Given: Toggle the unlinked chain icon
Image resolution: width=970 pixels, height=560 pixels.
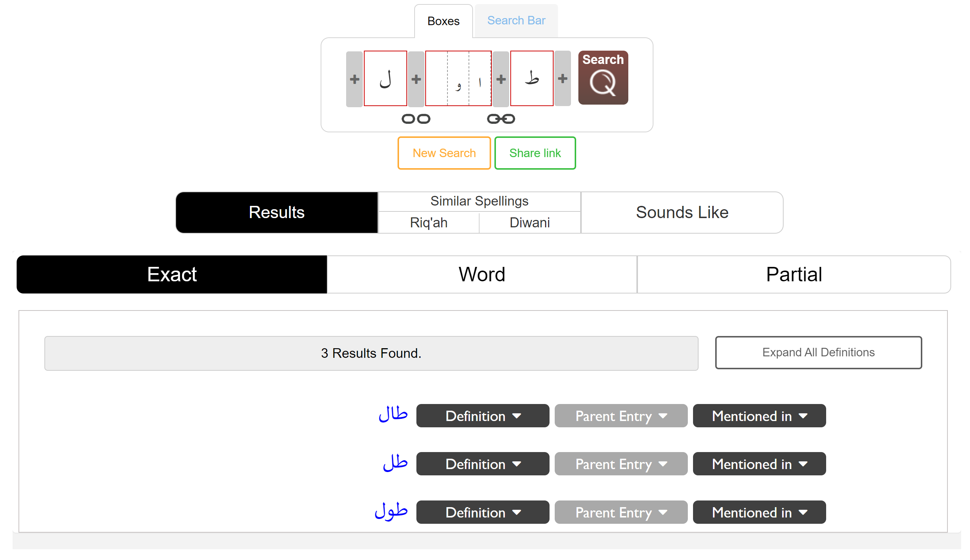Looking at the screenshot, I should tap(416, 119).
